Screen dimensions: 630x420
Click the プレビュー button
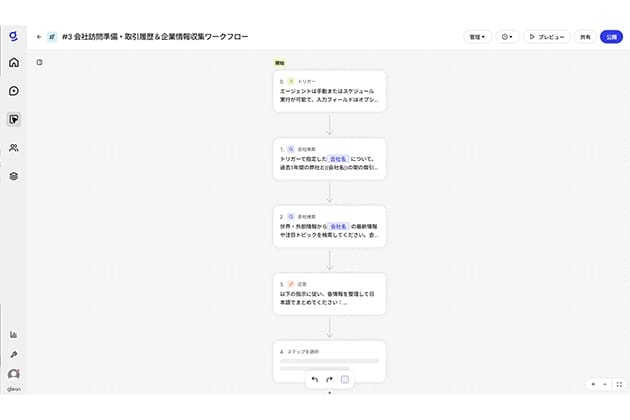click(547, 37)
